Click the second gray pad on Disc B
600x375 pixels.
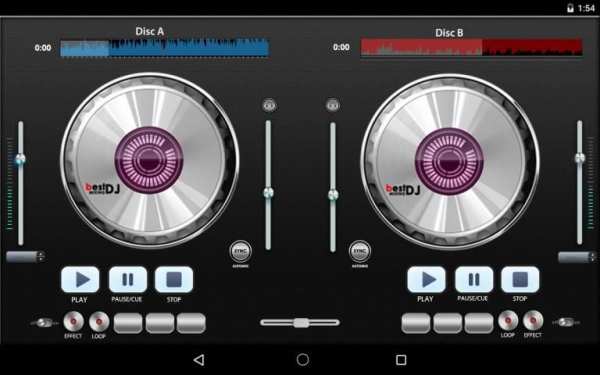pyautogui.click(x=448, y=323)
